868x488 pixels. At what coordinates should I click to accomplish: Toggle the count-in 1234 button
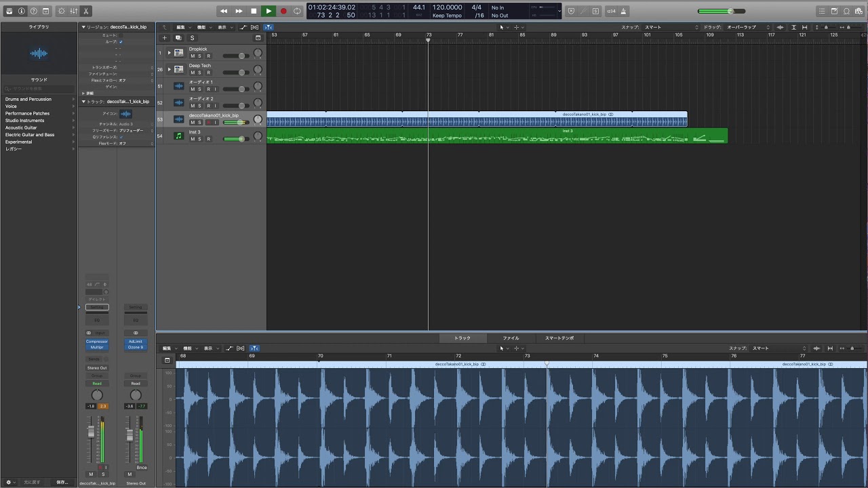611,11
